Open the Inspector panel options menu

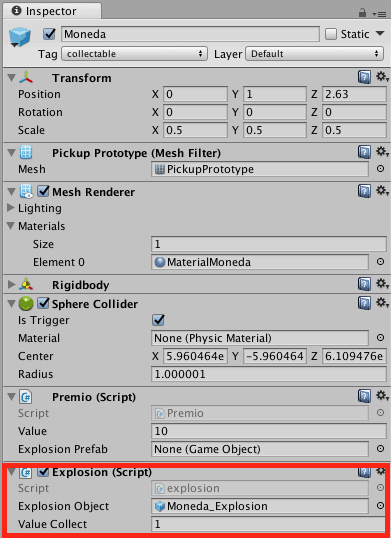pyautogui.click(x=379, y=14)
